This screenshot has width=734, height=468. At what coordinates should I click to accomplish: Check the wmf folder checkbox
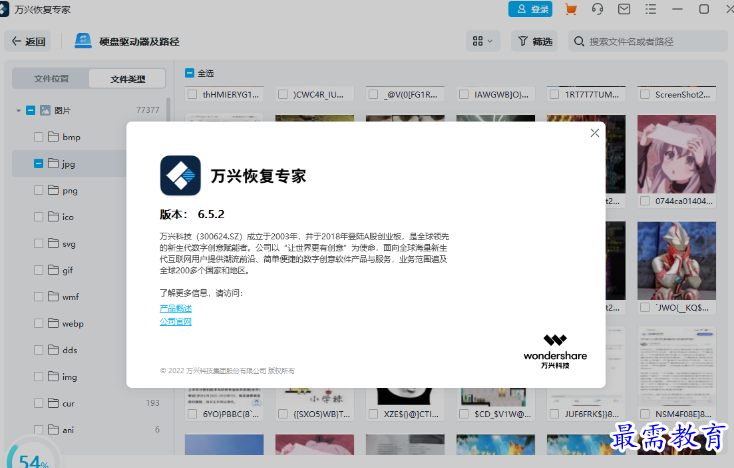(x=38, y=297)
